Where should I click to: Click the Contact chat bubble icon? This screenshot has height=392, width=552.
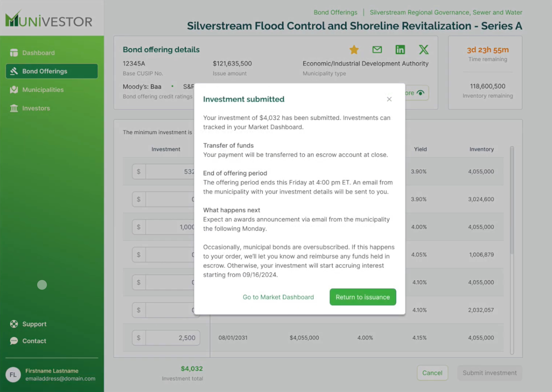pyautogui.click(x=14, y=341)
